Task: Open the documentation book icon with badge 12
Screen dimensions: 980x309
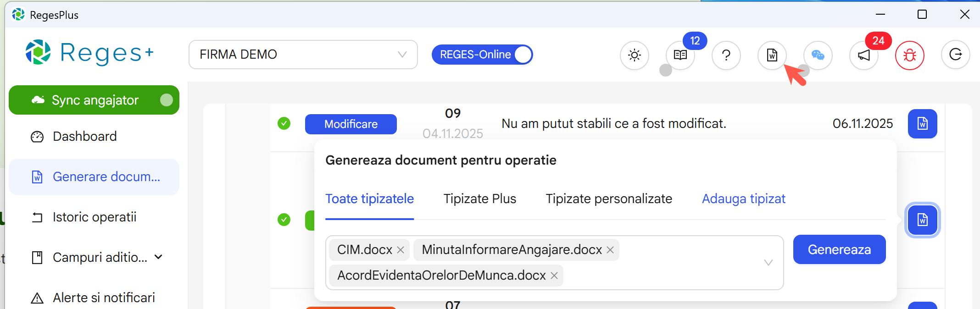Action: click(680, 55)
